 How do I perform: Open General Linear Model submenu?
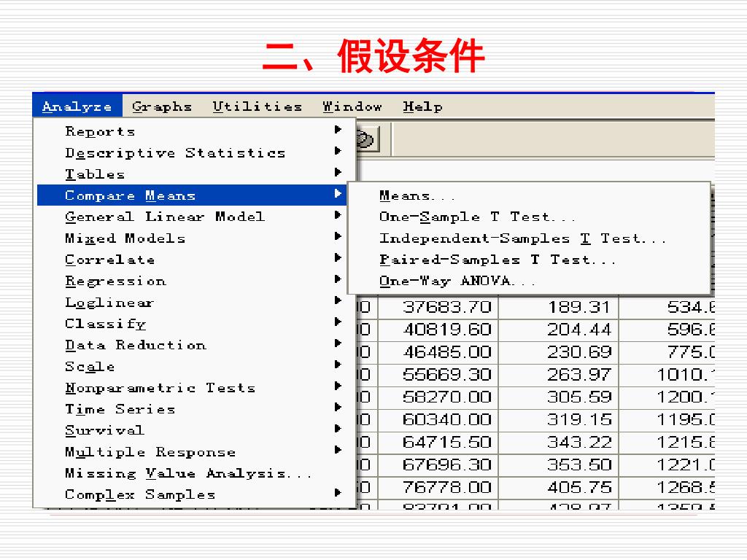tap(190, 217)
